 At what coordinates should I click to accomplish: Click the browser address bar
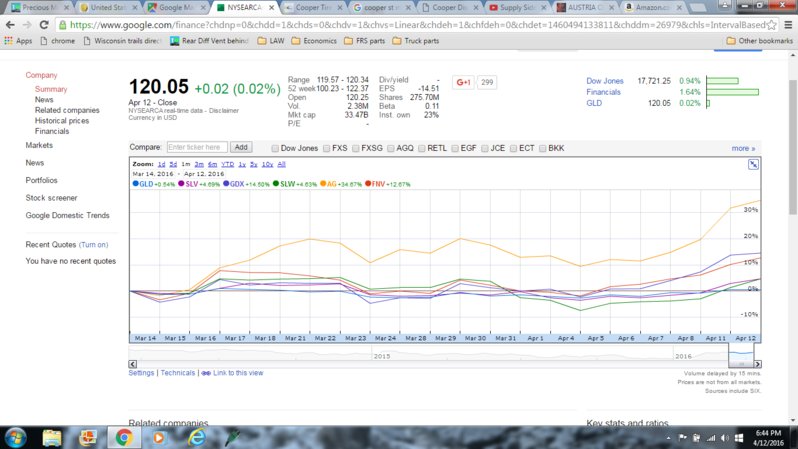415,24
